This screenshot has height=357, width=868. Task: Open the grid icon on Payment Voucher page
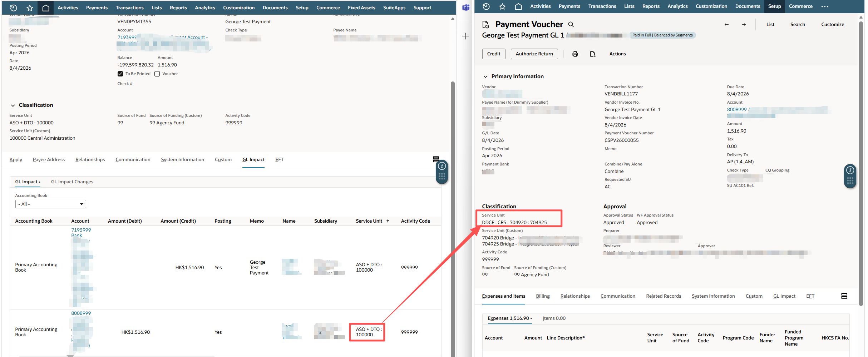point(850,180)
